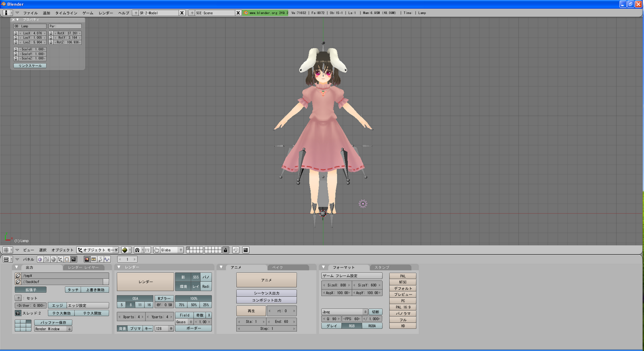This screenshot has width=644, height=351.
Task: Open the ファイル menu
Action: [x=30, y=13]
